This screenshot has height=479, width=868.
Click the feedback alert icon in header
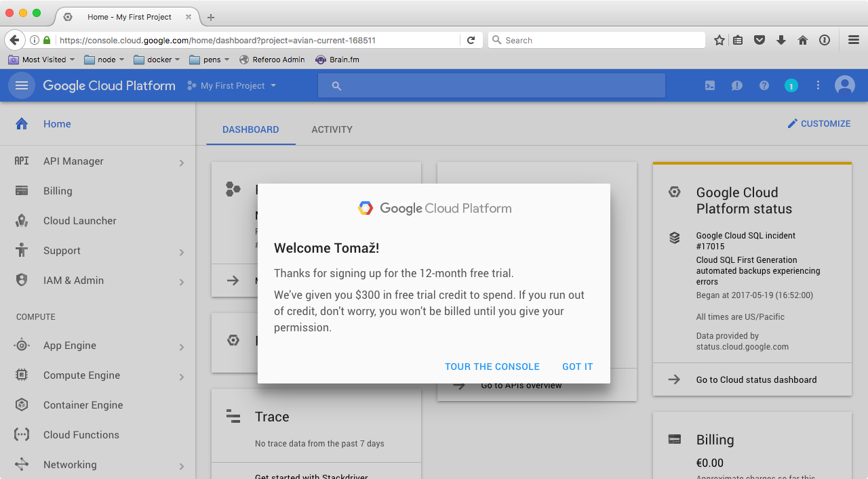[737, 85]
